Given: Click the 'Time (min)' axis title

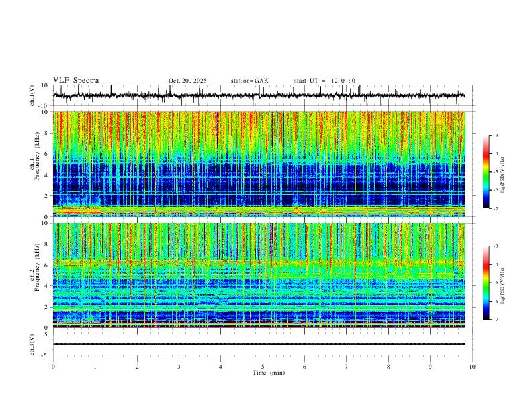Looking at the screenshot, I should [269, 373].
